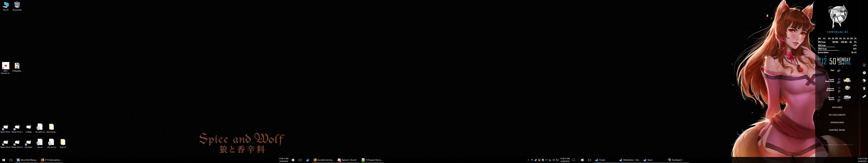Select the Steam Drive 2 shortcut
This screenshot has height=163, width=868.
pyautogui.click(x=17, y=129)
